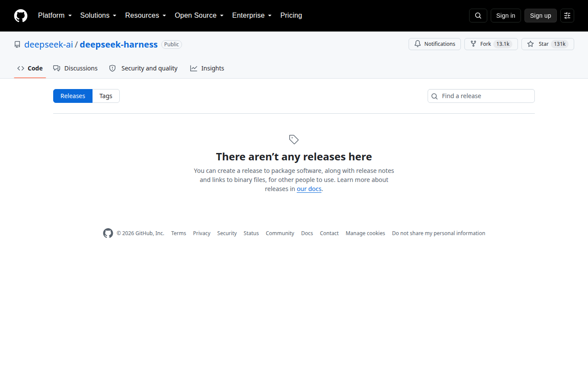Click the Public badge

point(172,45)
